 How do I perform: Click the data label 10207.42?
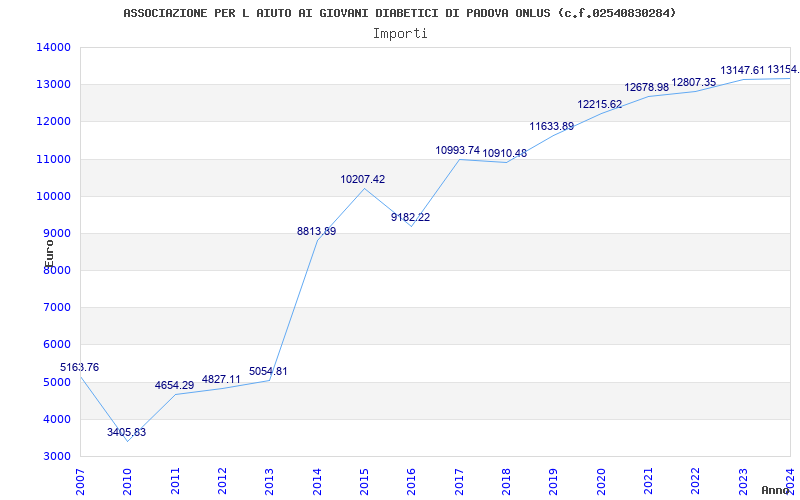[363, 180]
